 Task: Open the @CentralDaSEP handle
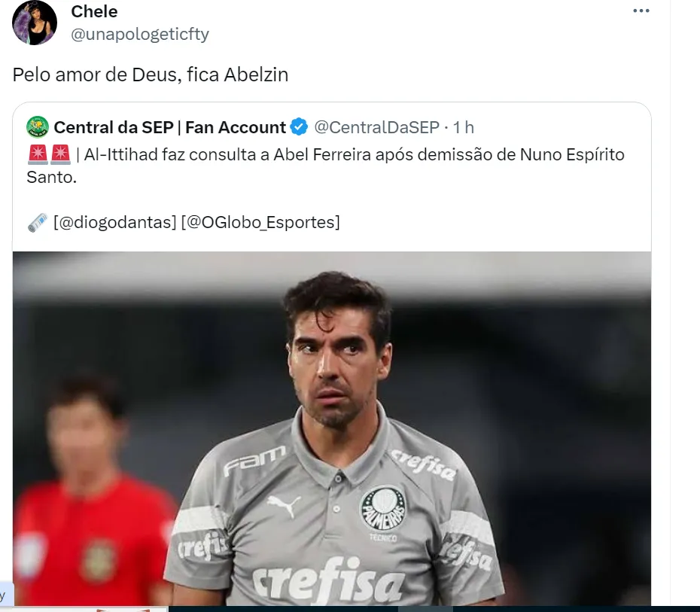[x=376, y=127]
